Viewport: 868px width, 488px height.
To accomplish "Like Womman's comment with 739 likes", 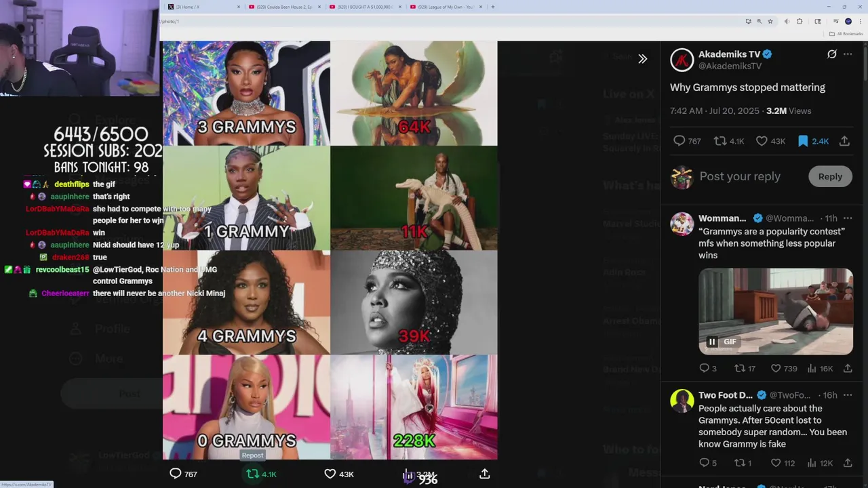I will [784, 368].
